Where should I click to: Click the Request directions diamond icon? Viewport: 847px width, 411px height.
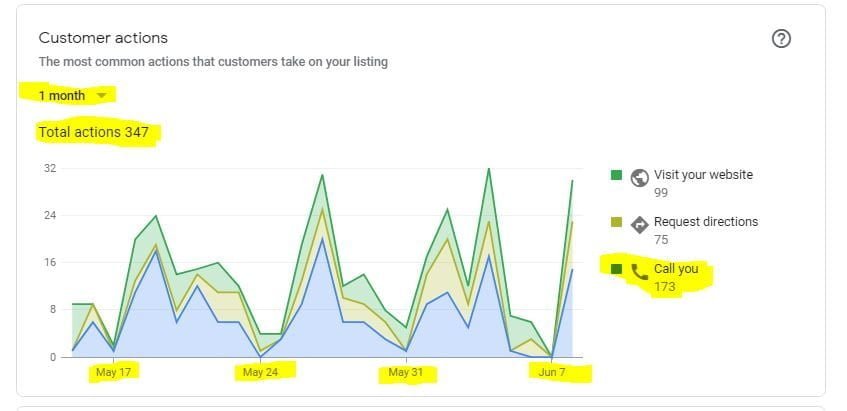click(x=641, y=224)
